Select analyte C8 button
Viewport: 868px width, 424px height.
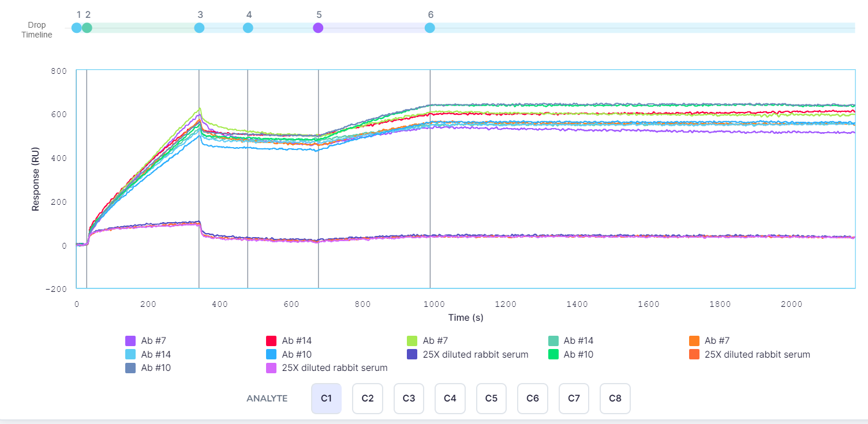tap(615, 399)
